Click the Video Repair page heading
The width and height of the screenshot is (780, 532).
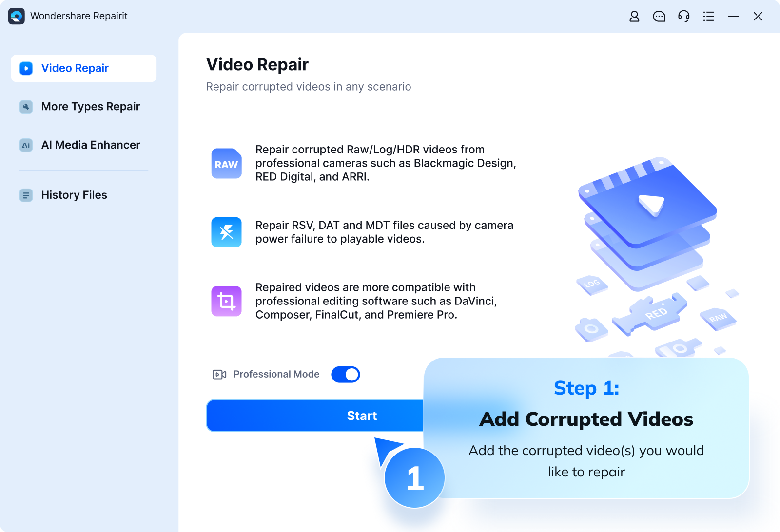click(x=257, y=64)
